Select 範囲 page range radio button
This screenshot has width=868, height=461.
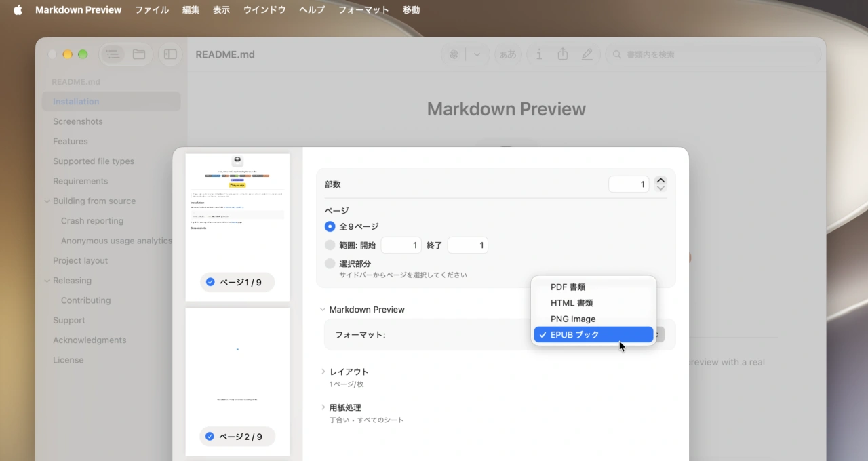click(x=330, y=245)
